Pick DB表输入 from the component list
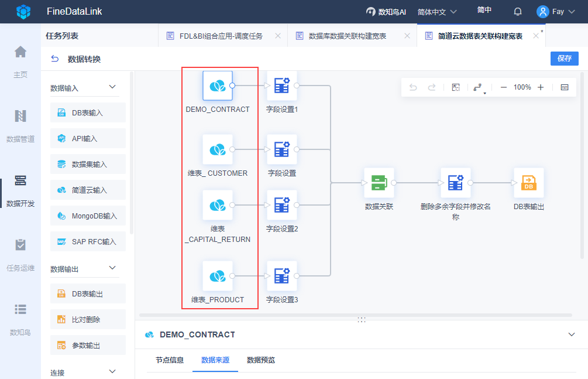This screenshot has width=588, height=379. [x=88, y=112]
